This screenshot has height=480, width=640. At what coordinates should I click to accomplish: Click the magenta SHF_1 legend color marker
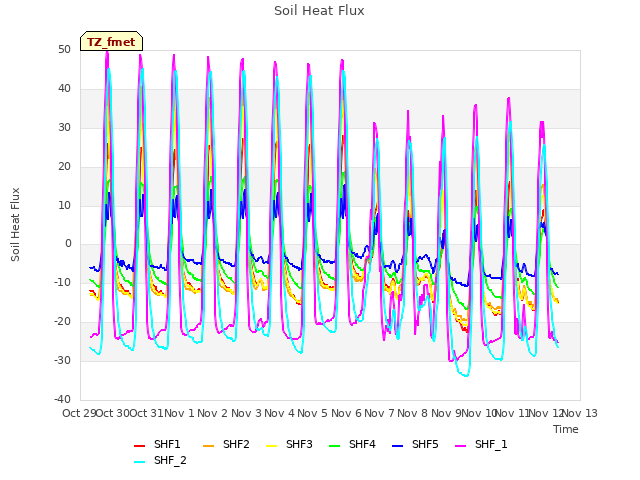pyautogui.click(x=460, y=446)
